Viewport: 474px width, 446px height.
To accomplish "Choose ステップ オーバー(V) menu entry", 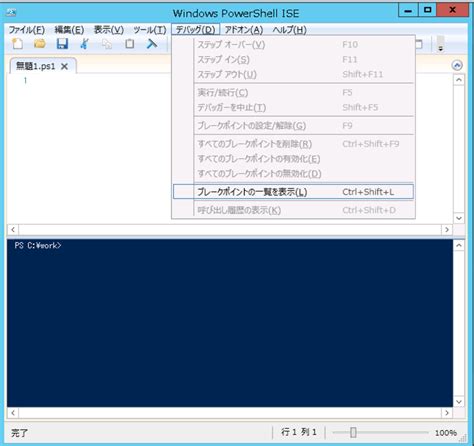I will tap(293, 45).
